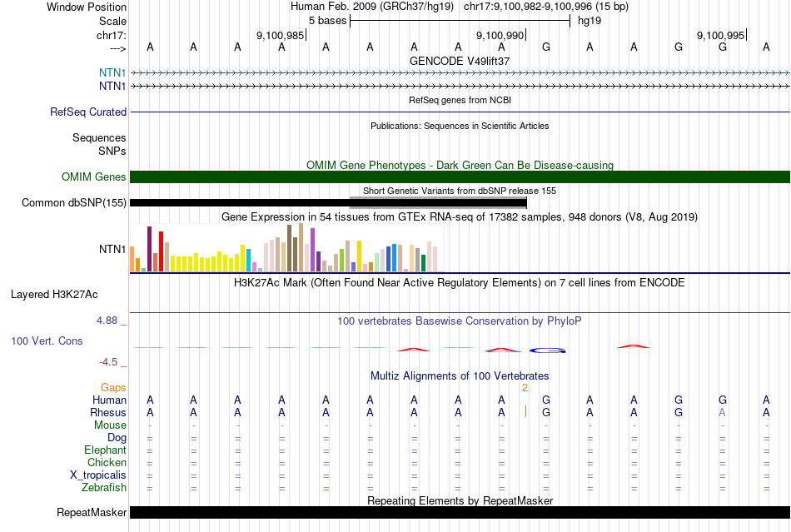Open the RefSeq Curated track label

(x=87, y=112)
